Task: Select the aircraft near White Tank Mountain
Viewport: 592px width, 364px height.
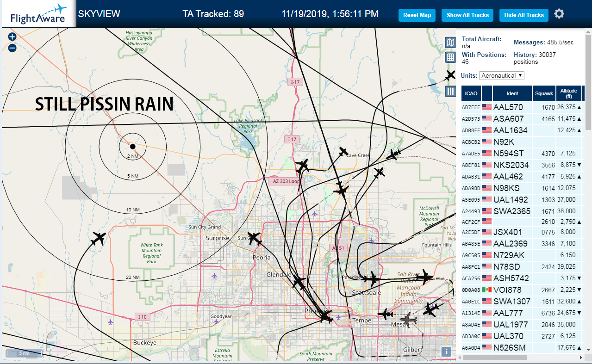Action: [99, 239]
